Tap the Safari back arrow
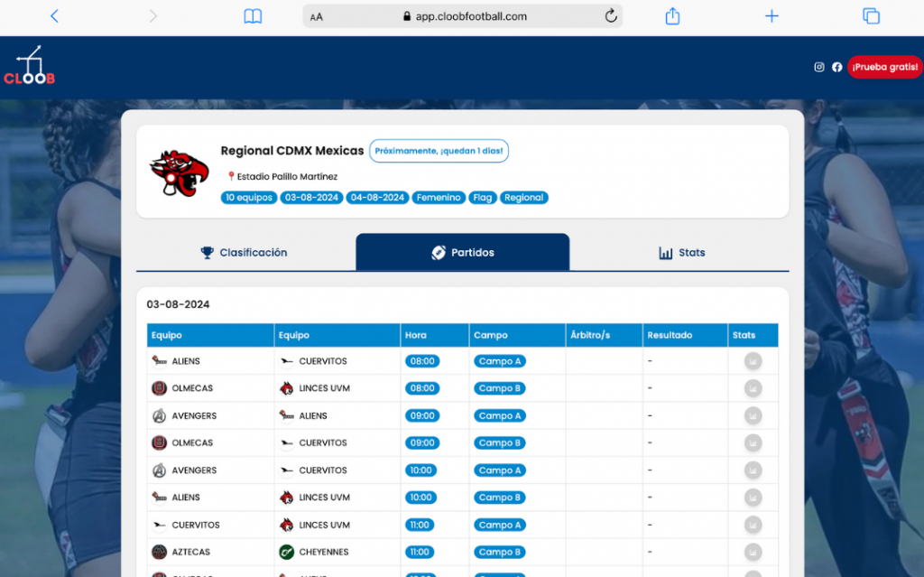This screenshot has width=924, height=577. (54, 16)
